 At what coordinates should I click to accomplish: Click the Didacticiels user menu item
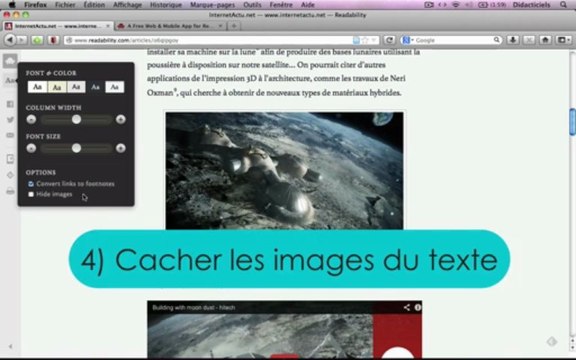coord(531,5)
